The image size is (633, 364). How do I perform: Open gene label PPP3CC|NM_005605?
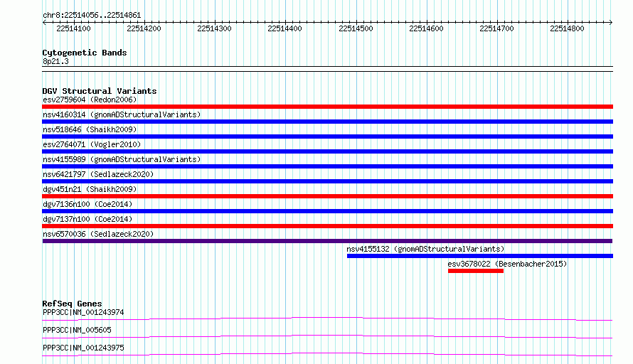click(x=77, y=330)
